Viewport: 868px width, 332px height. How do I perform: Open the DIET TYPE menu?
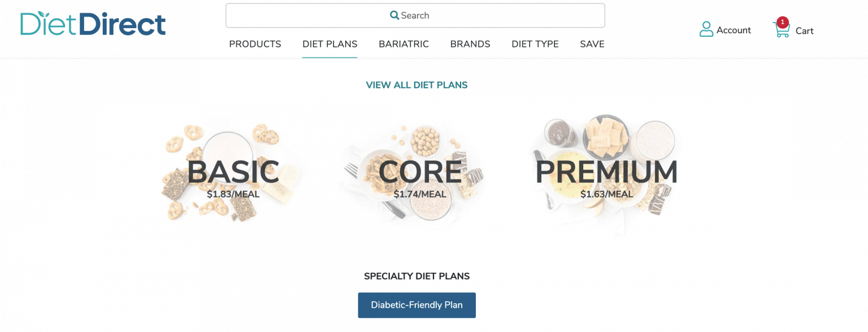[x=535, y=44]
